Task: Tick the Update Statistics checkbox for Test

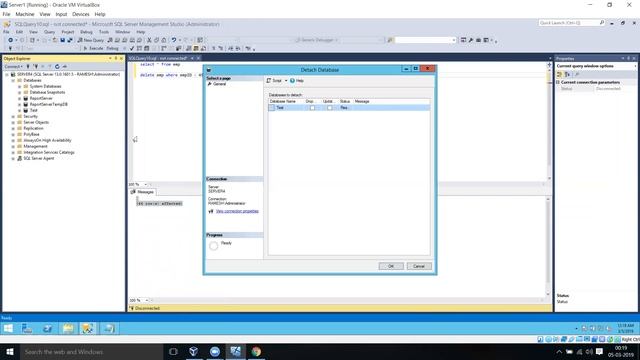Action: coord(329,108)
